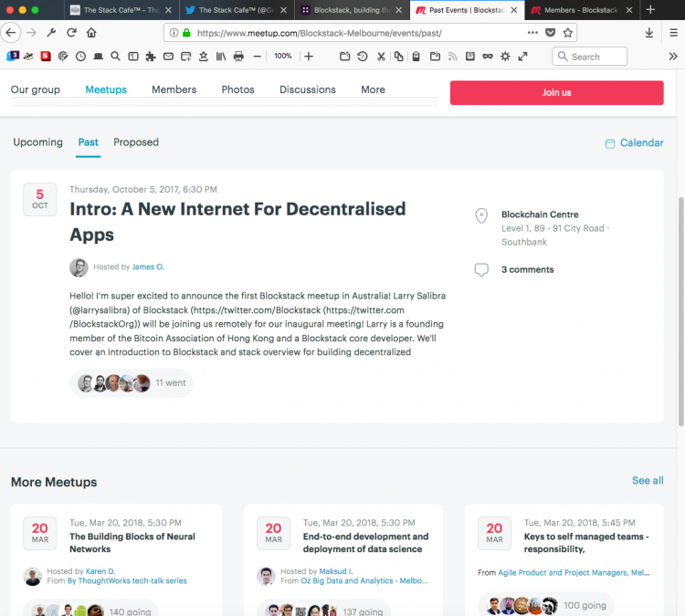Open the Discussions navigation item
685x616 pixels.
click(x=308, y=89)
